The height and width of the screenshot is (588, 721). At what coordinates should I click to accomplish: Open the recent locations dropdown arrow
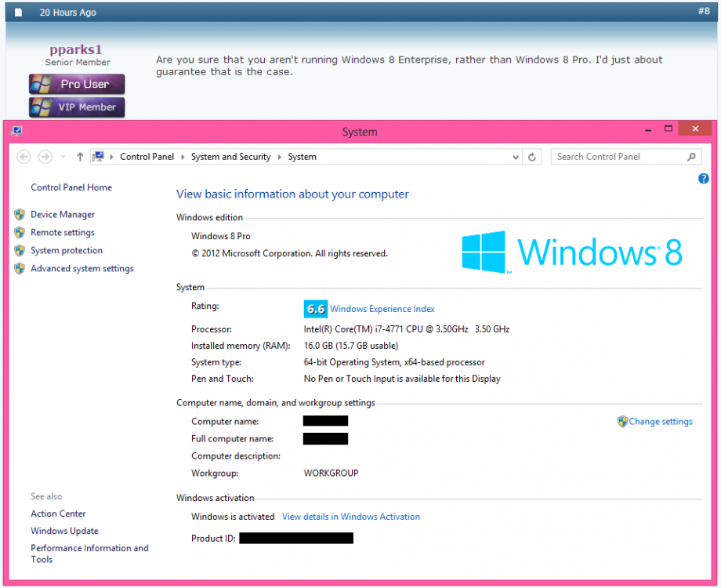(x=63, y=157)
